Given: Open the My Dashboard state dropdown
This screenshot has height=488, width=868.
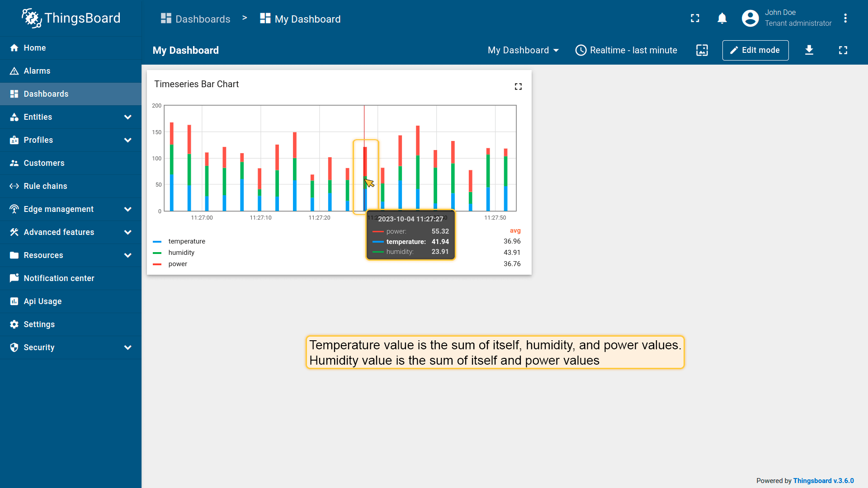Looking at the screenshot, I should (523, 50).
